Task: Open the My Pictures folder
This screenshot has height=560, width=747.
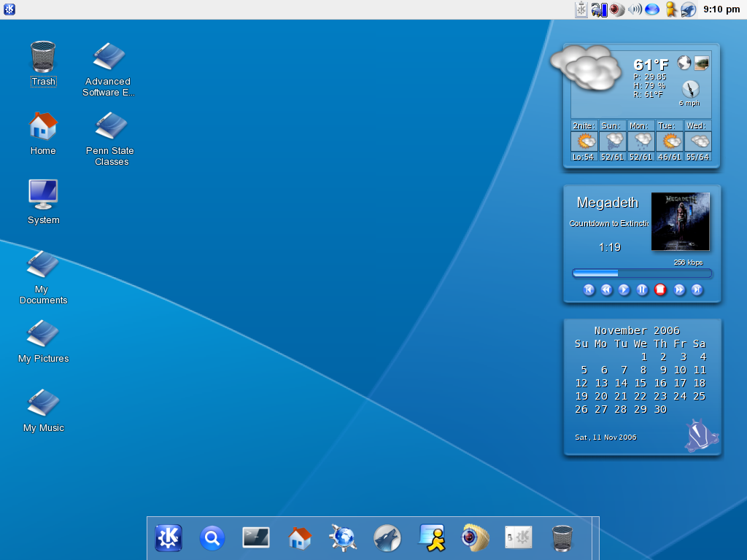Action: (x=43, y=341)
